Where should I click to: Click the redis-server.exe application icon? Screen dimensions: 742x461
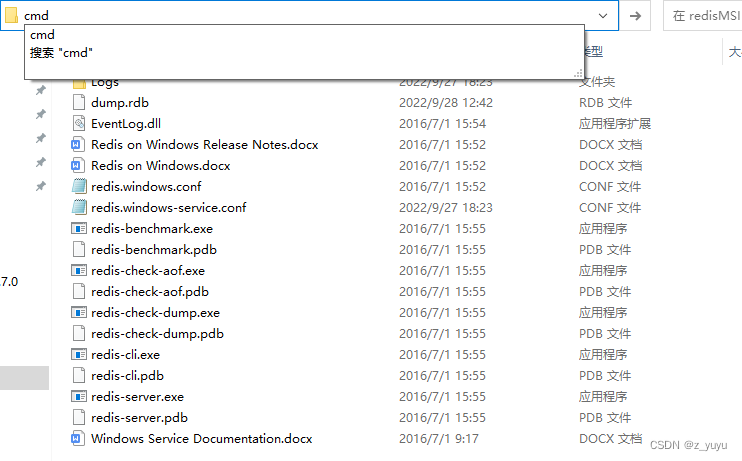(79, 396)
